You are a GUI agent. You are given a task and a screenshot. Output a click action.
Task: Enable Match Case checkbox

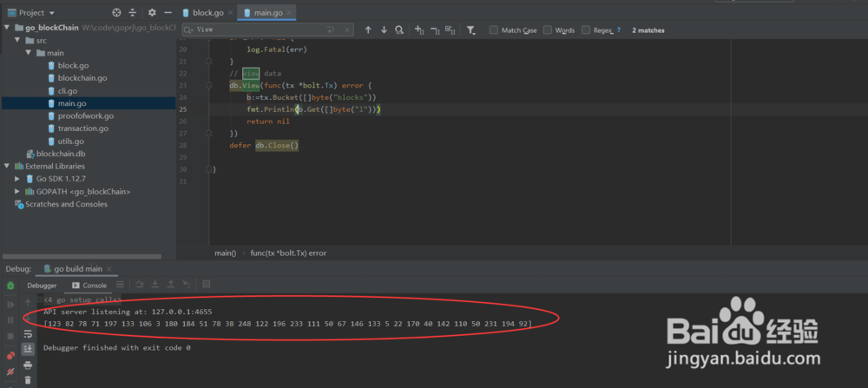tap(494, 30)
